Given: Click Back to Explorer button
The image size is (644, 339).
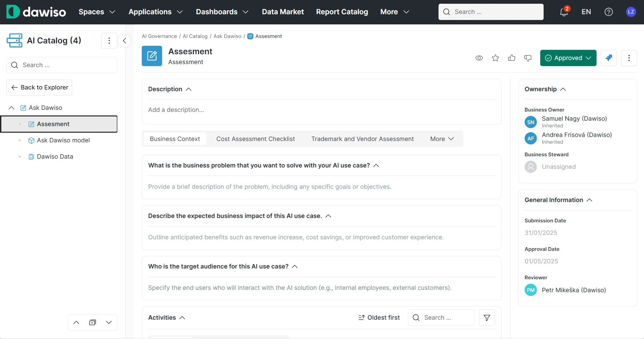Looking at the screenshot, I should tap(39, 87).
